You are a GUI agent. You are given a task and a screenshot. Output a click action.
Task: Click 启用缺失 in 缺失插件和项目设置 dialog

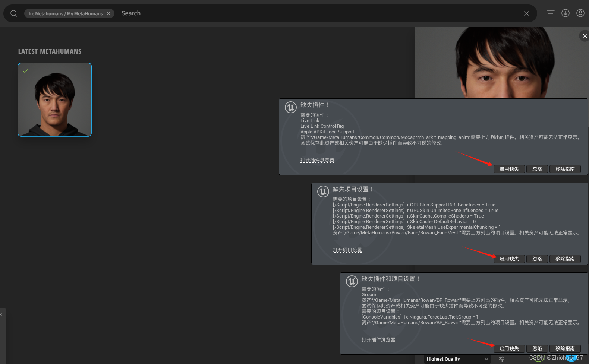coord(509,349)
